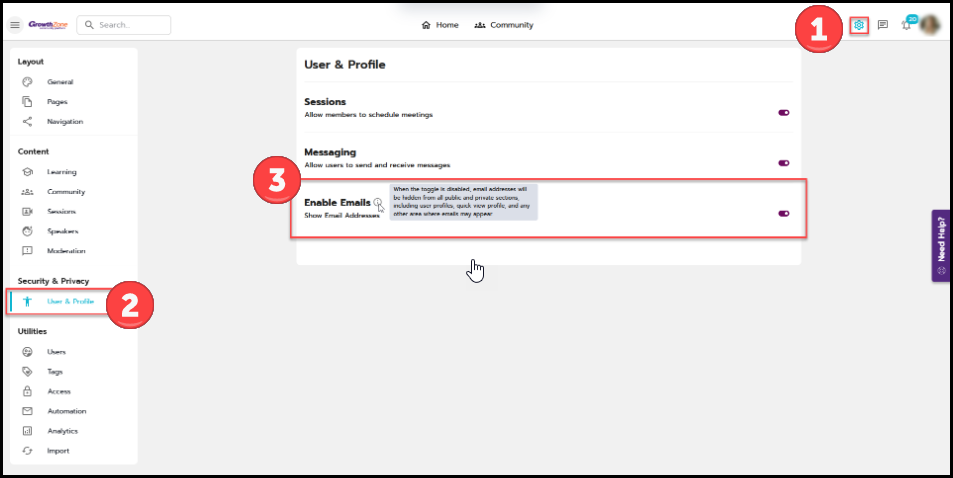Open Moderation under Content
Image resolution: width=953 pixels, height=478 pixels.
[x=66, y=251]
